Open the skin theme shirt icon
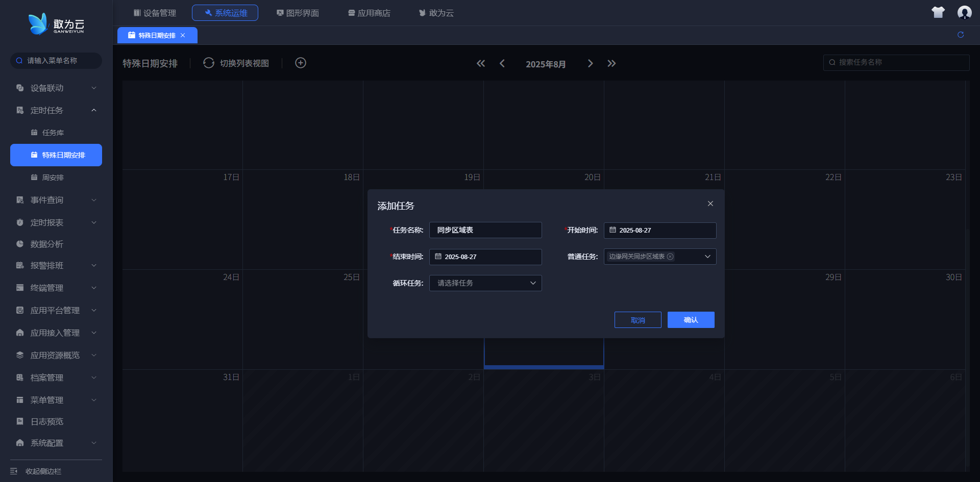Screen dimensions: 980x482 click(938, 12)
